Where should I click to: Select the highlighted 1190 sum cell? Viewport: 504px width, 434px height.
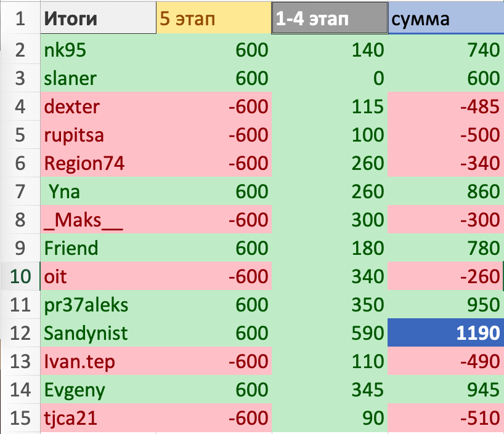click(x=445, y=333)
